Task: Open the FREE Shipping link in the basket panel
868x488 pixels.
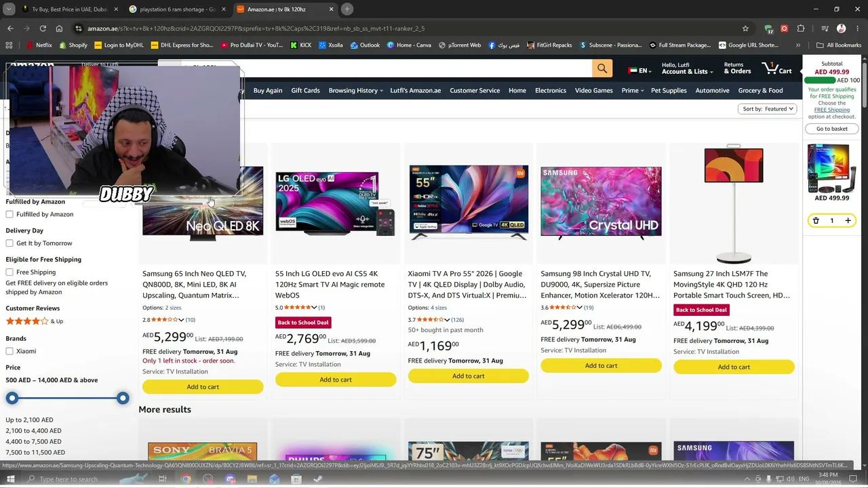Action: pos(831,110)
